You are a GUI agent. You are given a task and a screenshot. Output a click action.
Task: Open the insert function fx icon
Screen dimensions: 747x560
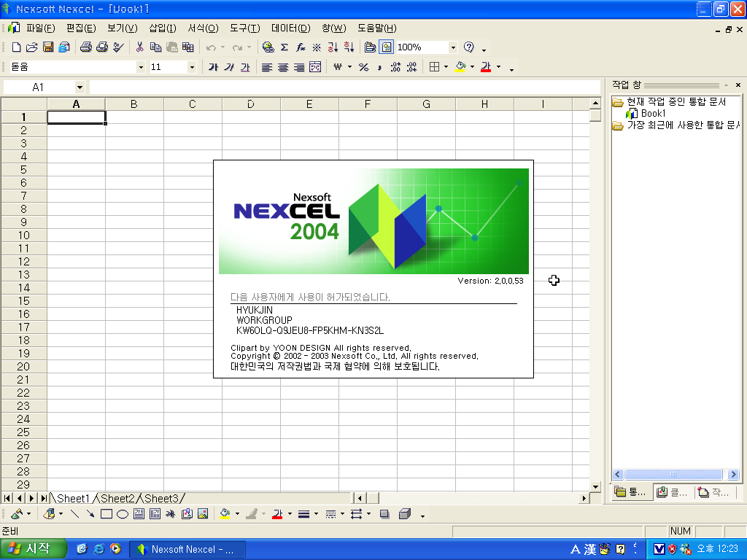(x=301, y=47)
